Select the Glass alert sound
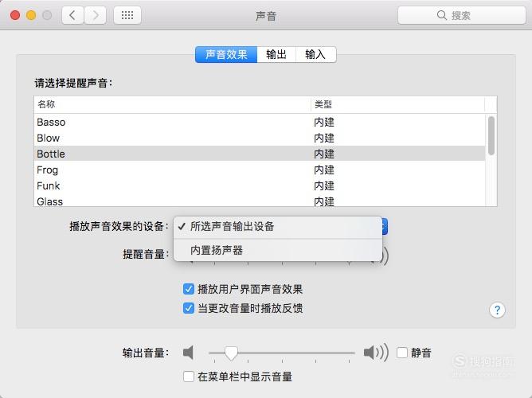This screenshot has height=398, width=532. click(x=260, y=201)
